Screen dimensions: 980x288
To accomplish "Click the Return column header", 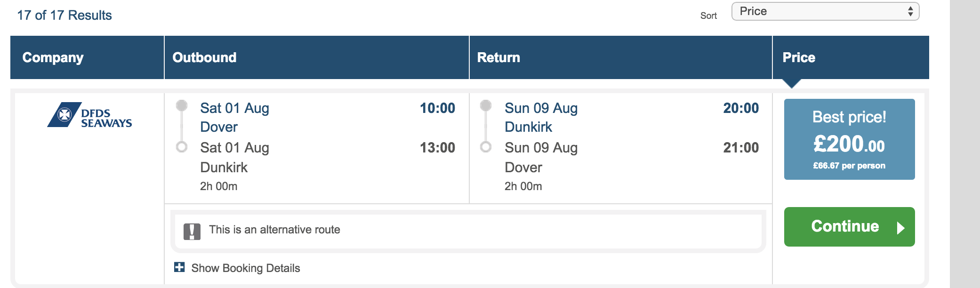I will click(621, 57).
